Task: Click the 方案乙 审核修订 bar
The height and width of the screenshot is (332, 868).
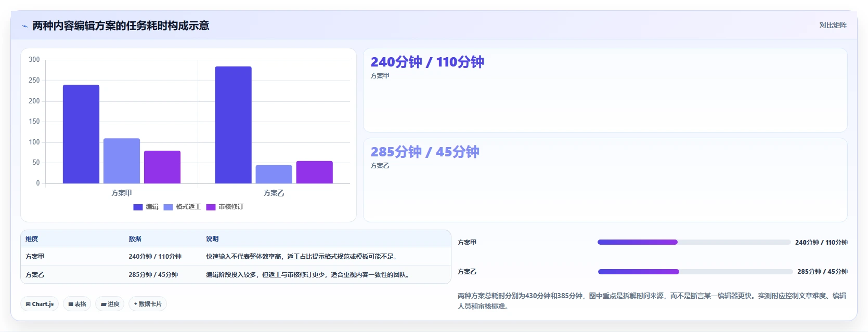Action: 314,172
